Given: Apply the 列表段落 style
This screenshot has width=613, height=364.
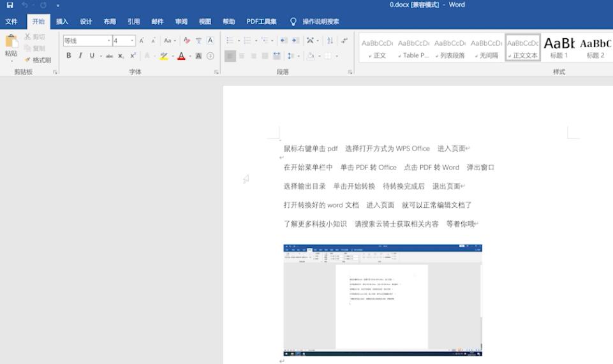Looking at the screenshot, I should click(x=450, y=48).
